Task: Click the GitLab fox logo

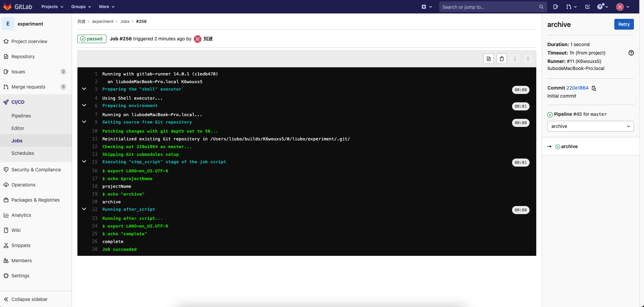Action: point(7,7)
